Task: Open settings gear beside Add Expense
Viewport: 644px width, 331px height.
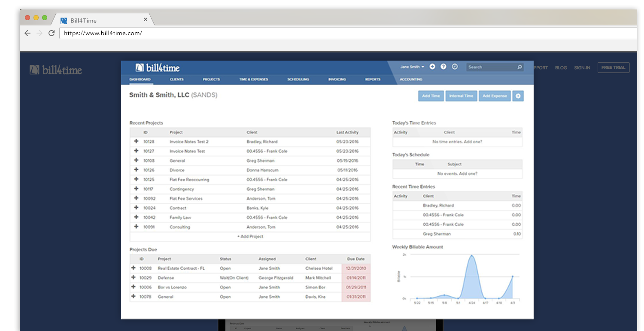Action: click(518, 96)
